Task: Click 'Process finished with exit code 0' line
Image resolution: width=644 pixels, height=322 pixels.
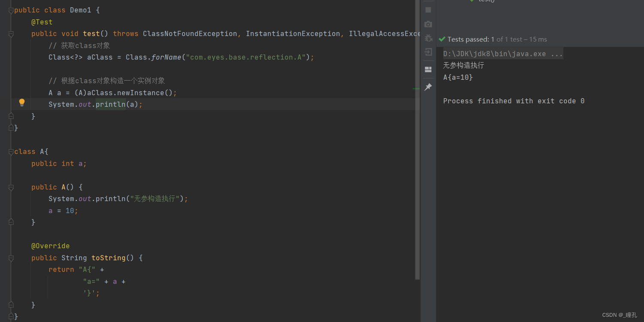Action: (x=514, y=101)
